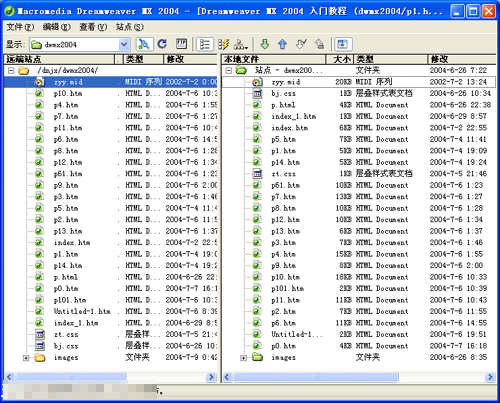Select the remote images folder icon
The height and width of the screenshot is (403, 500).
40,358
